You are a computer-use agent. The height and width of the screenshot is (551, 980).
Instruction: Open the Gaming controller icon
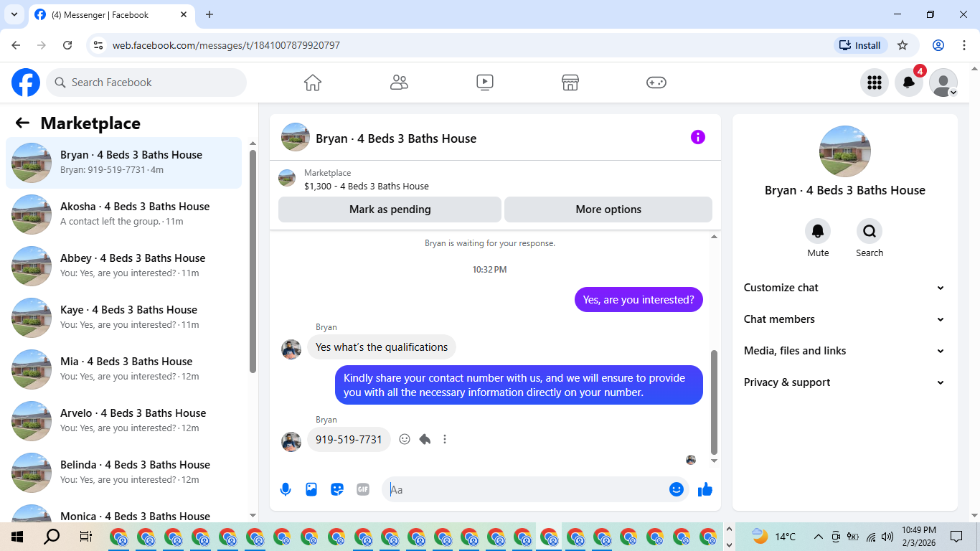[656, 83]
